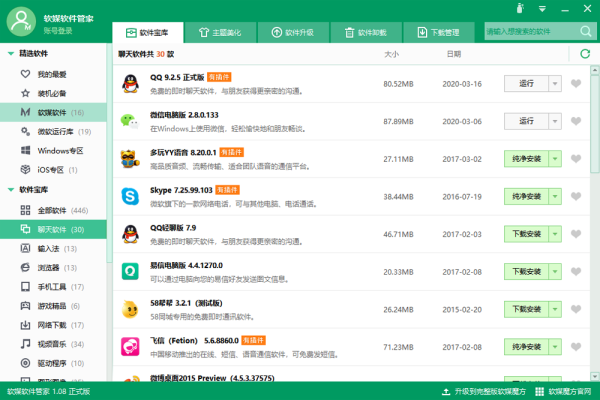Collapse the 精选软件 sidebar group
This screenshot has height=400, width=600.
pos(11,54)
